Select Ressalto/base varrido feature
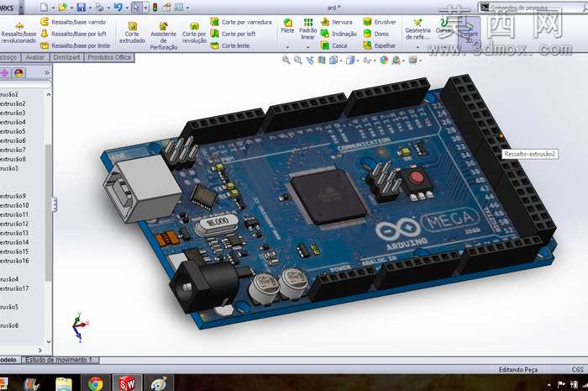Viewport: 588px width, 391px height. coord(73,22)
